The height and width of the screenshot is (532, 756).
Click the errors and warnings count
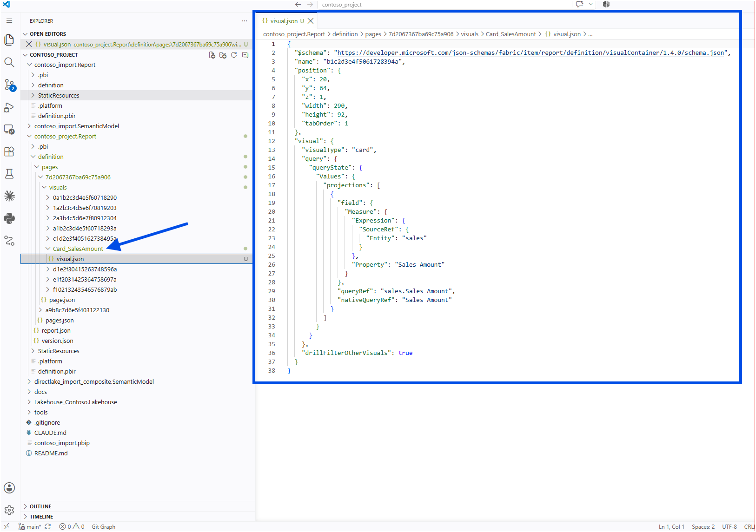[72, 526]
